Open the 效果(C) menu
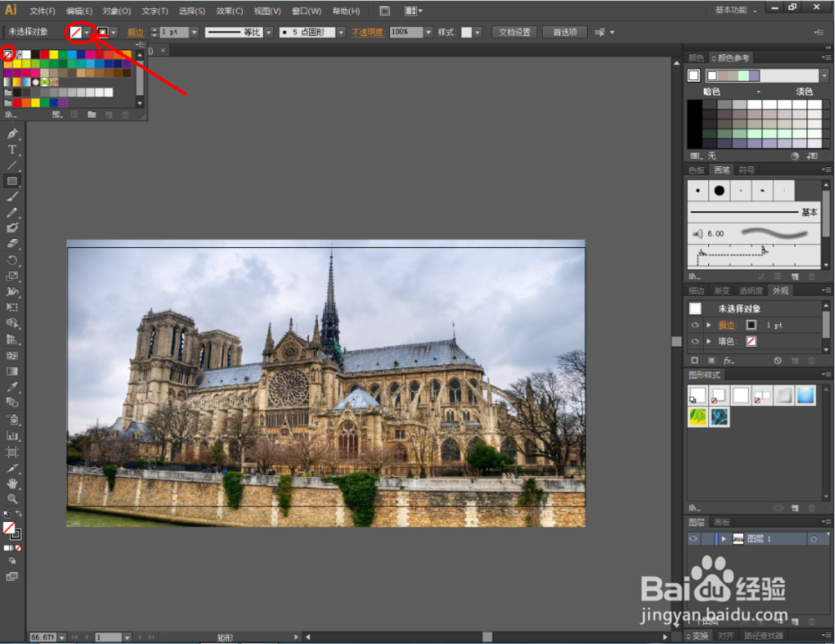This screenshot has height=644, width=835. pyautogui.click(x=230, y=11)
